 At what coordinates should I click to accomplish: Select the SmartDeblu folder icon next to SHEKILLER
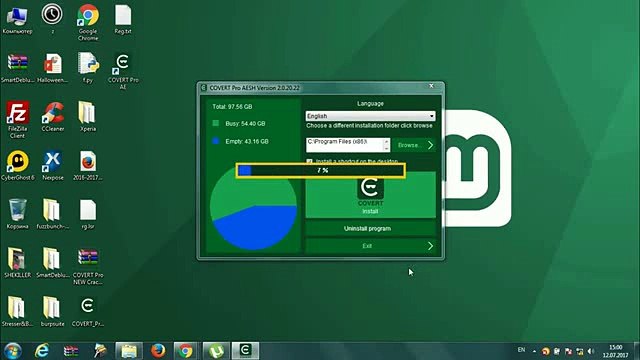[x=53, y=263]
